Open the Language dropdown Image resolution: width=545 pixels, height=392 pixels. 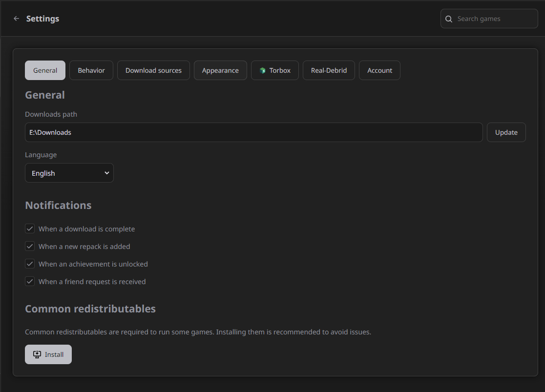pos(69,173)
